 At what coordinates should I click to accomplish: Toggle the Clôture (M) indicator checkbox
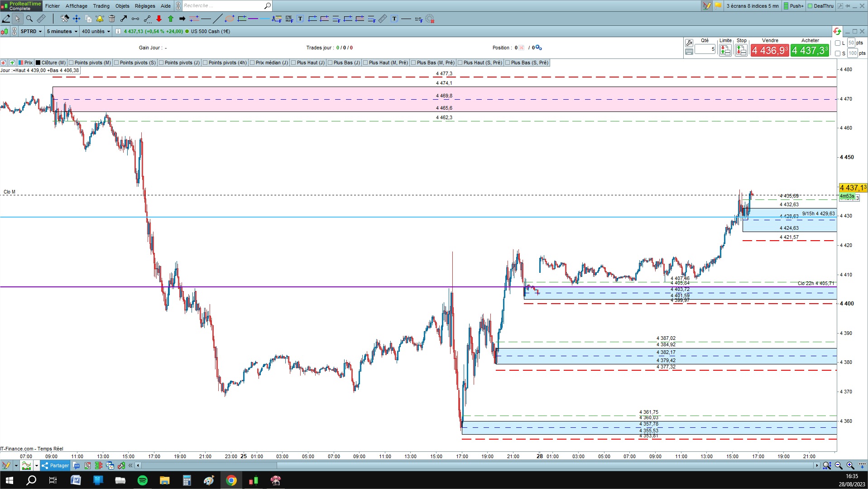[x=38, y=63]
